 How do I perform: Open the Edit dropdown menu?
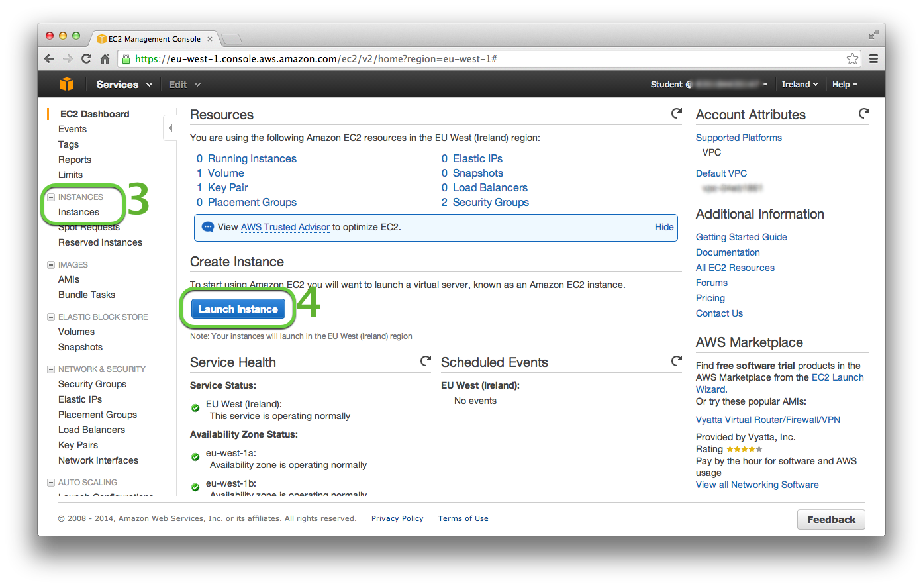[184, 85]
